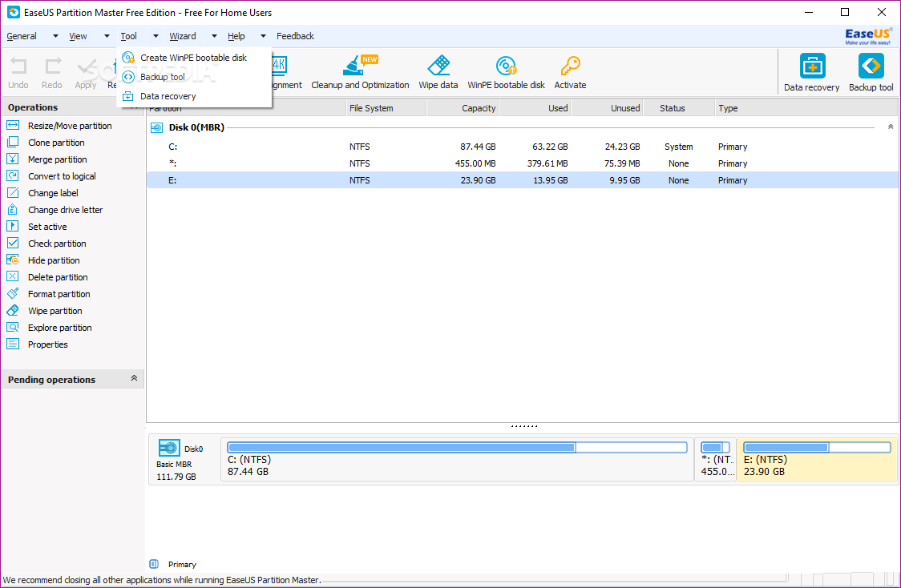Choose Create WinPE bootable disk menu entry
Viewport: 901px width, 588px height.
(x=194, y=58)
